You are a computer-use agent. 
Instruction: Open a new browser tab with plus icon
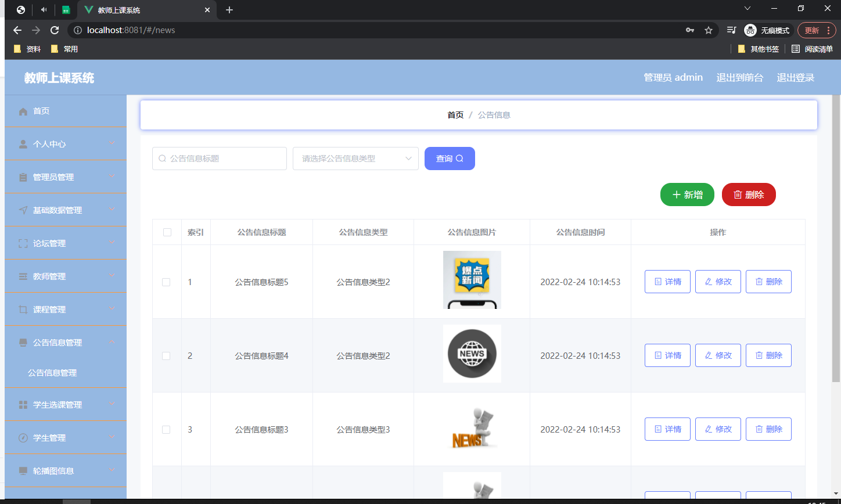[x=229, y=10]
